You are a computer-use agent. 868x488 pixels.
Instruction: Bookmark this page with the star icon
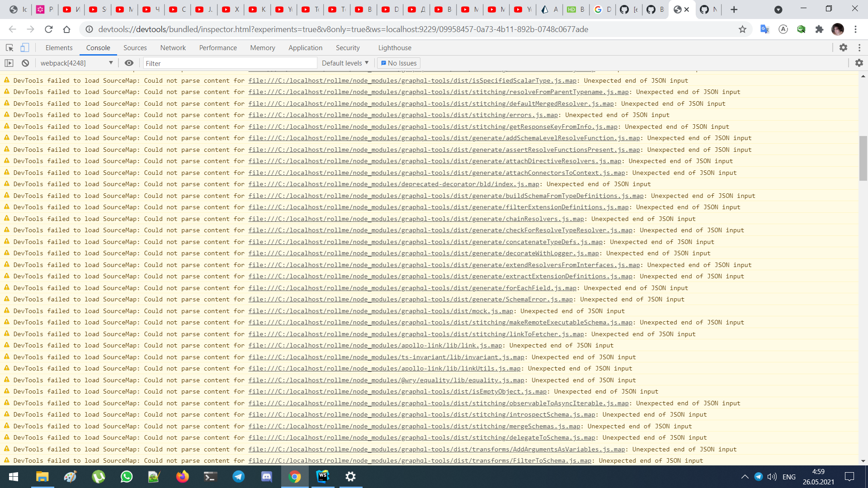(x=742, y=29)
